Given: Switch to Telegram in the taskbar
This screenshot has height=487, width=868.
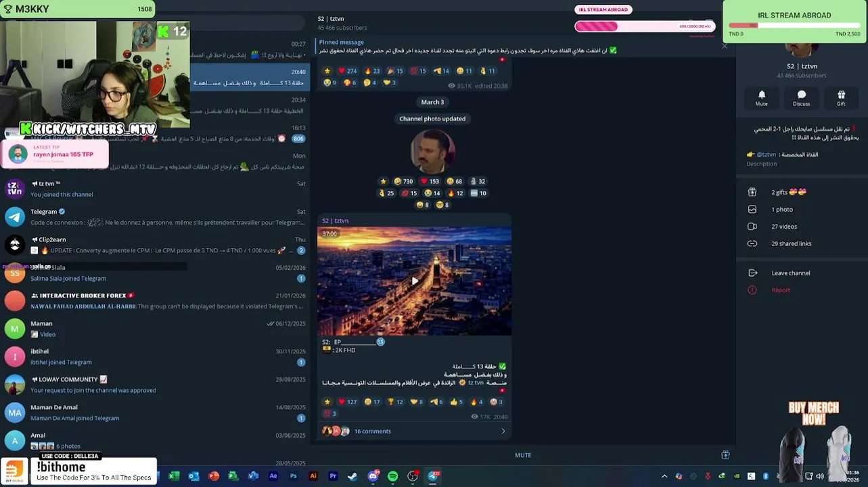Looking at the screenshot, I should coord(433,476).
